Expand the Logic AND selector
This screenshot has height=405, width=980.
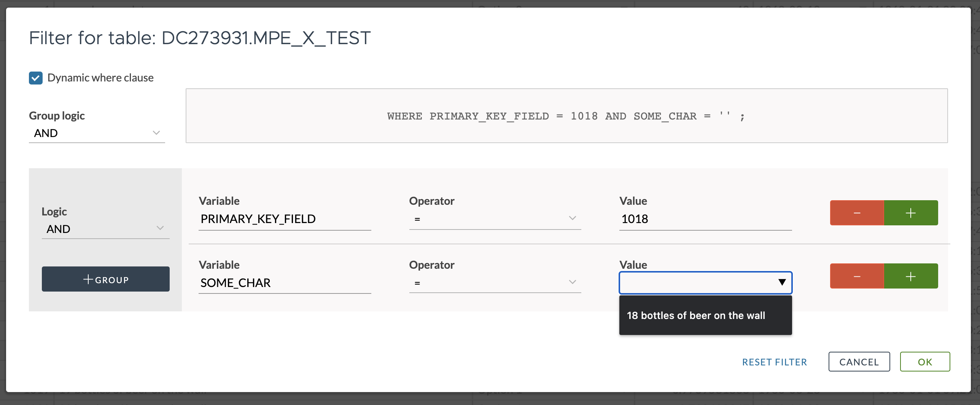(105, 229)
